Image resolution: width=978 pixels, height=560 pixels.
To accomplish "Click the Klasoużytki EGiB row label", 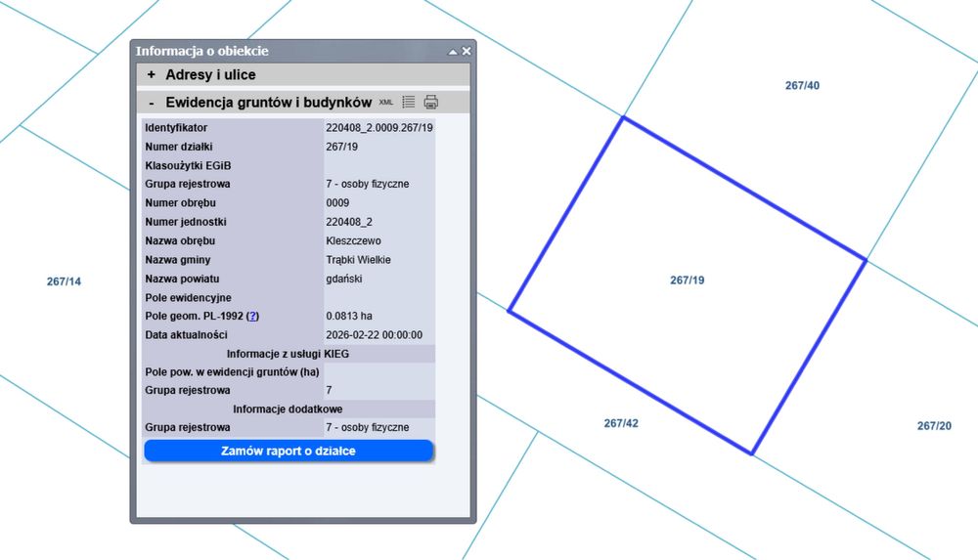I will coord(188,166).
